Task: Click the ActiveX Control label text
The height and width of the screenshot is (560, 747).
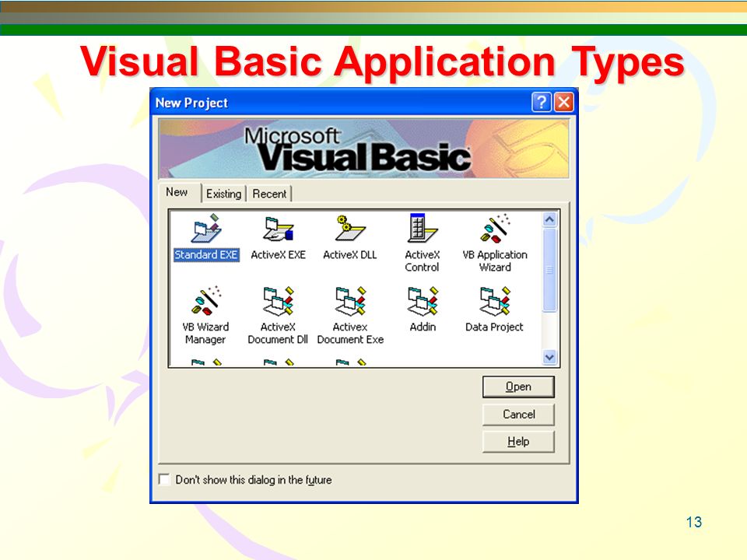Action: (422, 261)
